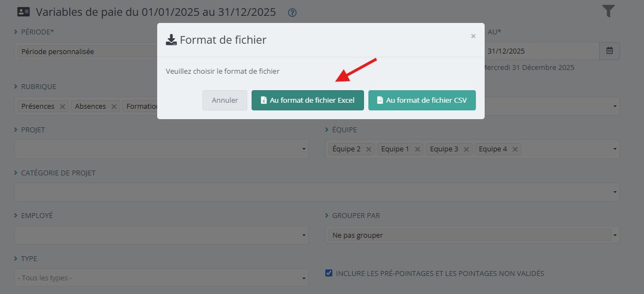Viewport: 644px width, 294px height.
Task: Open the Projet dropdown
Action: tap(161, 149)
